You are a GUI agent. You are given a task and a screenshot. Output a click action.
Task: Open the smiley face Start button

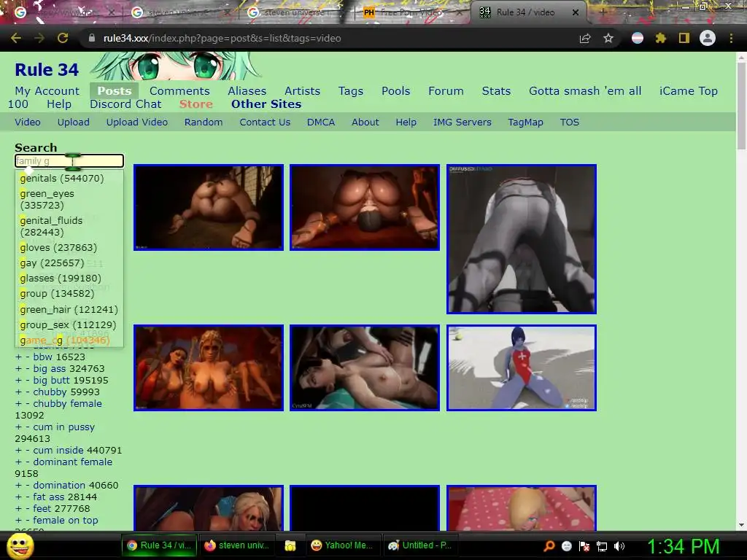pos(20,545)
